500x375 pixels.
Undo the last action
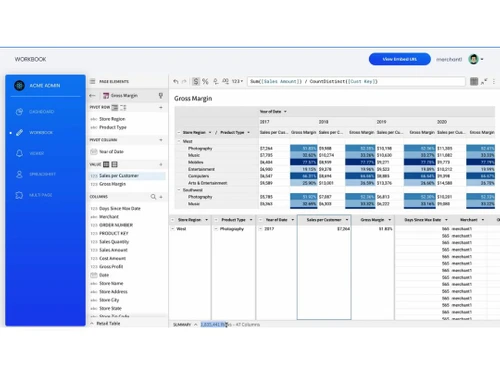(176, 81)
